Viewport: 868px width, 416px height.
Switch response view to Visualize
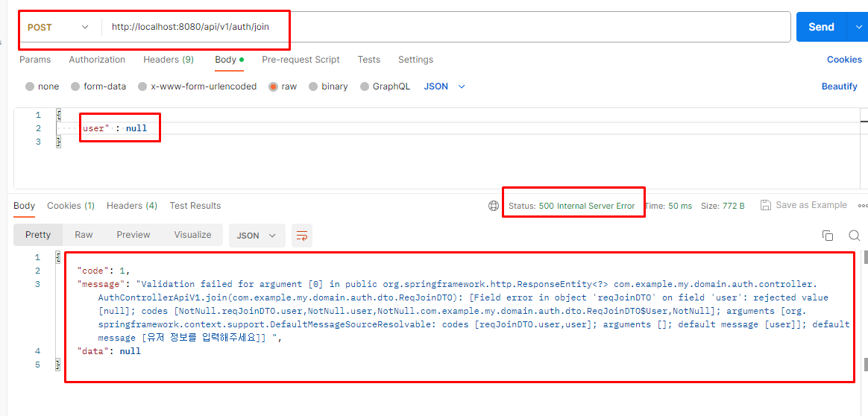(192, 235)
